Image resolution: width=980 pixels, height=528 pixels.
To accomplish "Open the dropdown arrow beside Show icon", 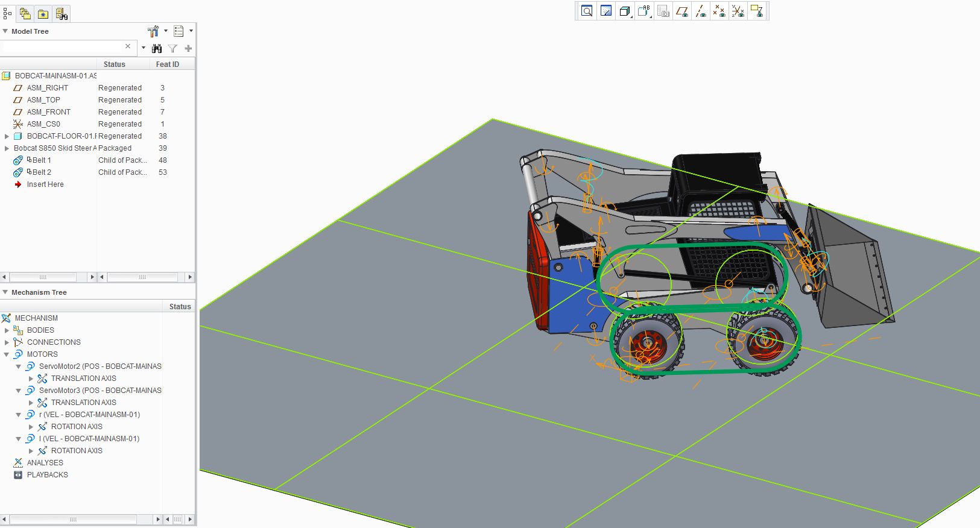I will [191, 31].
